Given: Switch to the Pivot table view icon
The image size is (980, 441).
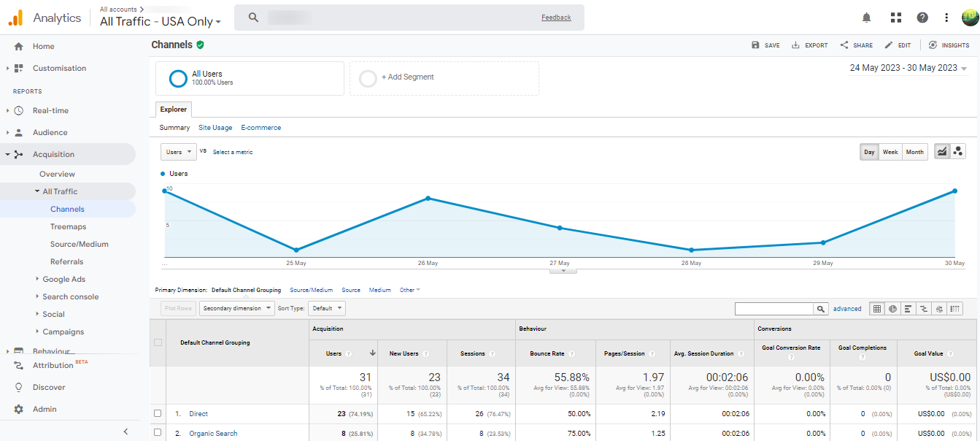Looking at the screenshot, I should (x=954, y=309).
